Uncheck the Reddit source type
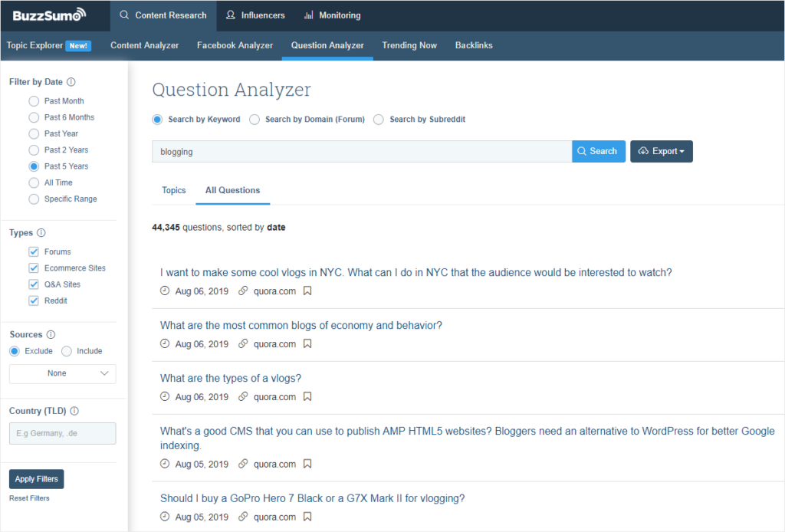Viewport: 785px width, 532px height. click(34, 300)
